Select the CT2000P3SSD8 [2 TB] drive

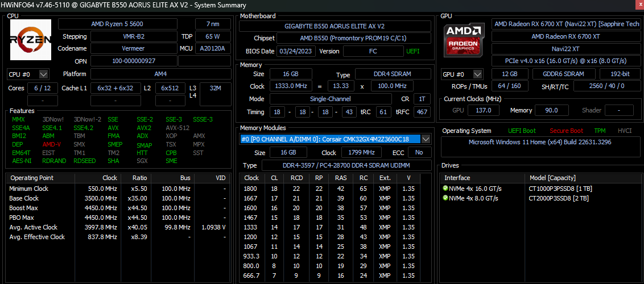pyautogui.click(x=559, y=198)
